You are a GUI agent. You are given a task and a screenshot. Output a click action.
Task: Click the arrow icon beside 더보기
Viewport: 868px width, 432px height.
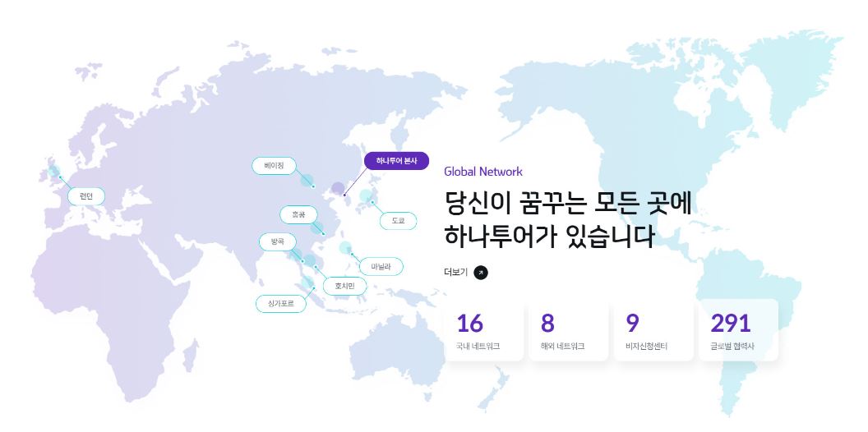(481, 273)
